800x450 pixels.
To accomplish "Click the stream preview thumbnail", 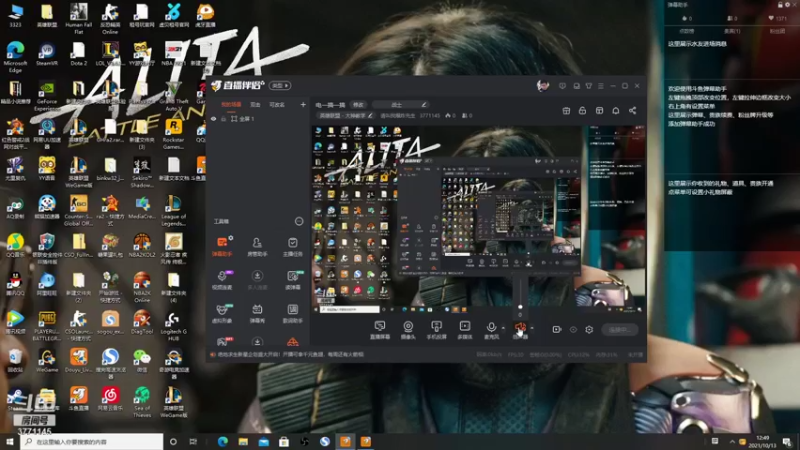I will click(x=479, y=219).
